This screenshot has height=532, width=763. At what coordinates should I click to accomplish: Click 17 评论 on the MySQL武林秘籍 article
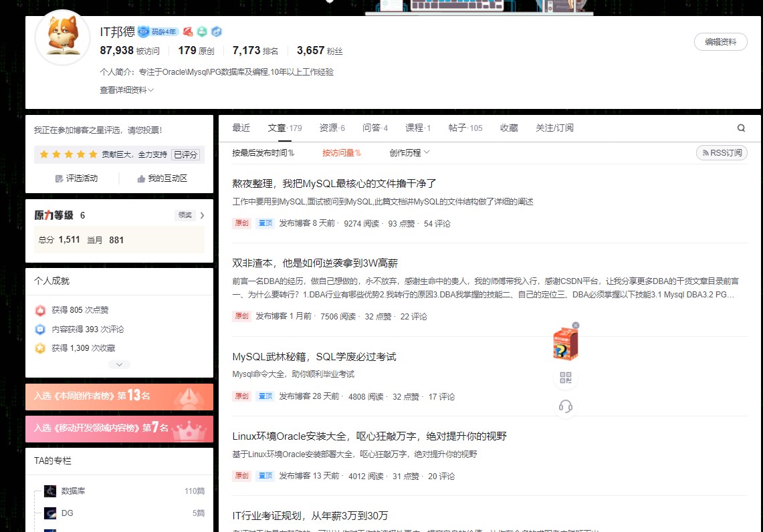441,397
